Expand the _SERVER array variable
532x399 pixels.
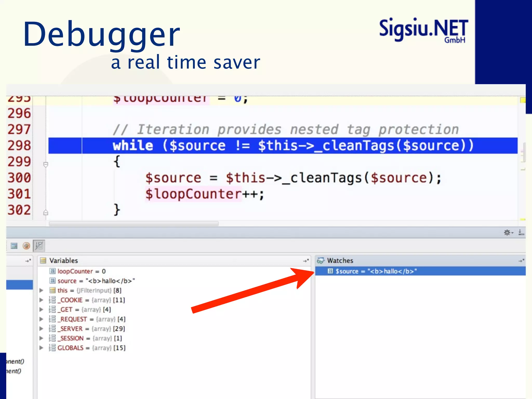(41, 329)
